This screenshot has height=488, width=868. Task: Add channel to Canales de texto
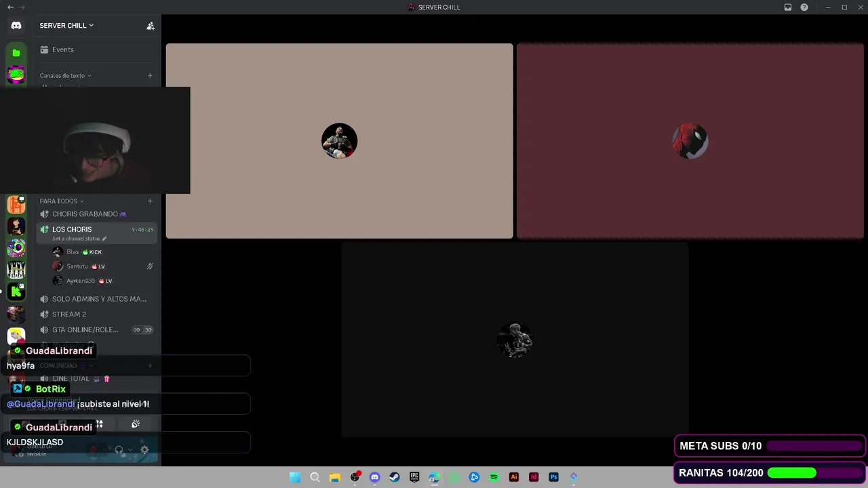click(x=150, y=76)
